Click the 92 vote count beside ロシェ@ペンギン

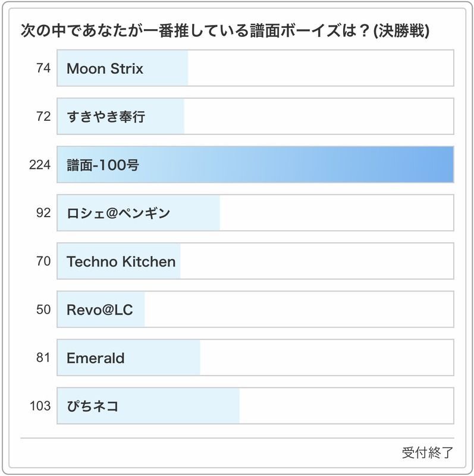pyautogui.click(x=43, y=213)
